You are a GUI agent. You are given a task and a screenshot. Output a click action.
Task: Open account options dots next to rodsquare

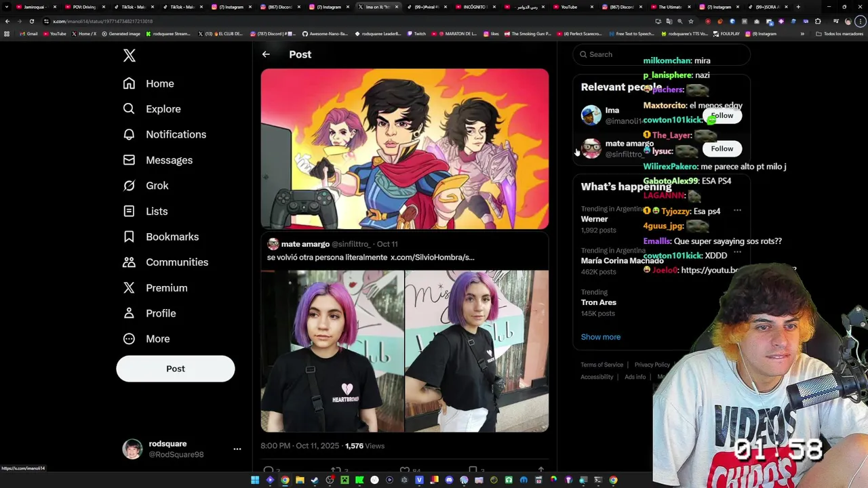click(237, 449)
